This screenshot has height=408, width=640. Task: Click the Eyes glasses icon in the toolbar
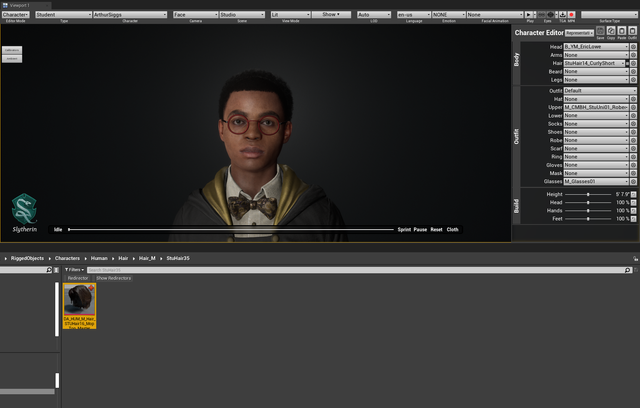tap(541, 15)
